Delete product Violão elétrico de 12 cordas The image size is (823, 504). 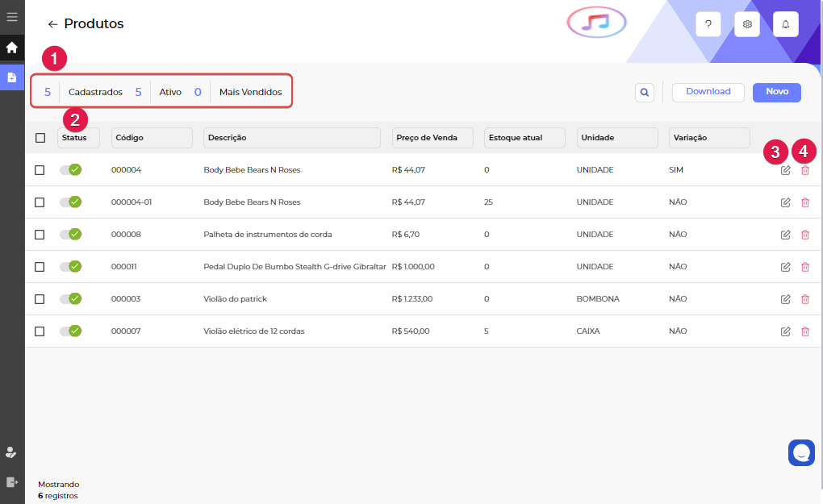click(804, 331)
